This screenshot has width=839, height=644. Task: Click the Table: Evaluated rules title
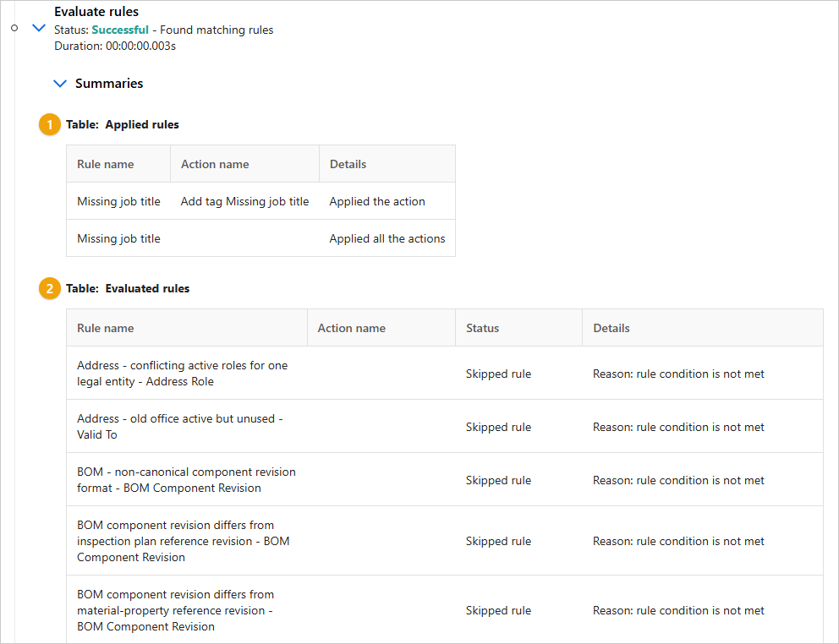(x=128, y=288)
